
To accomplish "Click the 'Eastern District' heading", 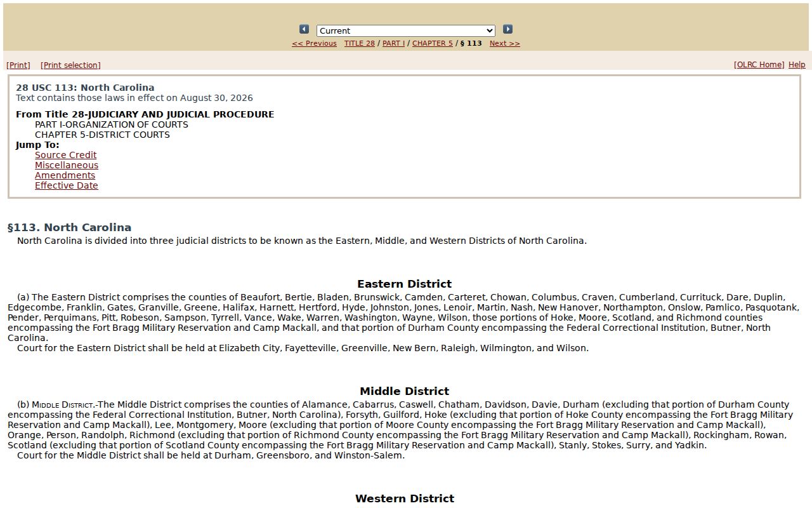I will click(x=405, y=284).
